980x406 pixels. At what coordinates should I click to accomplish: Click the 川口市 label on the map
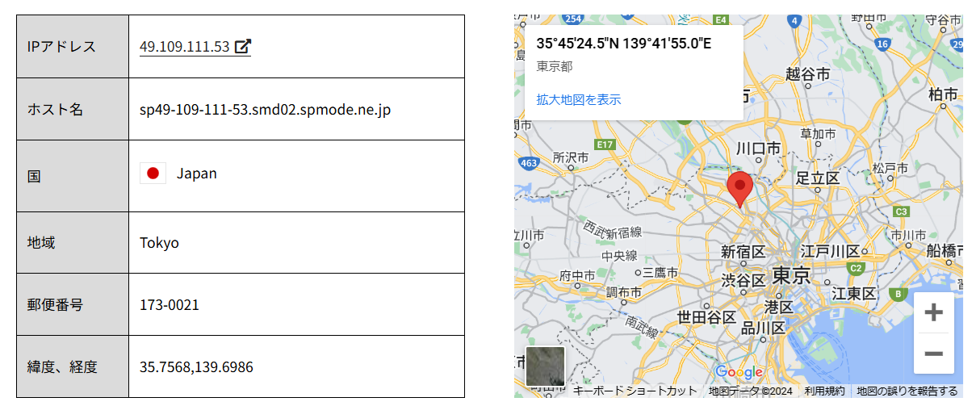[758, 149]
